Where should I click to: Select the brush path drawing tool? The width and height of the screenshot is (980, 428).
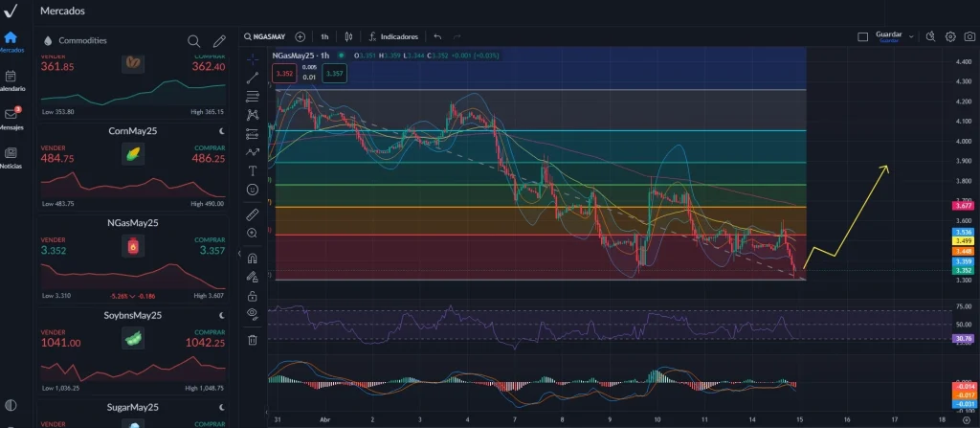click(x=253, y=151)
